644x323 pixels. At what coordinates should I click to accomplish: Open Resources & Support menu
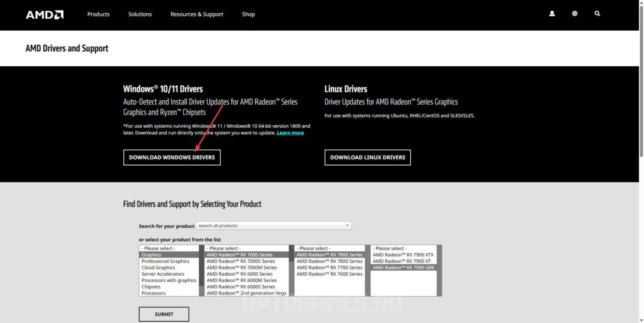coord(196,14)
